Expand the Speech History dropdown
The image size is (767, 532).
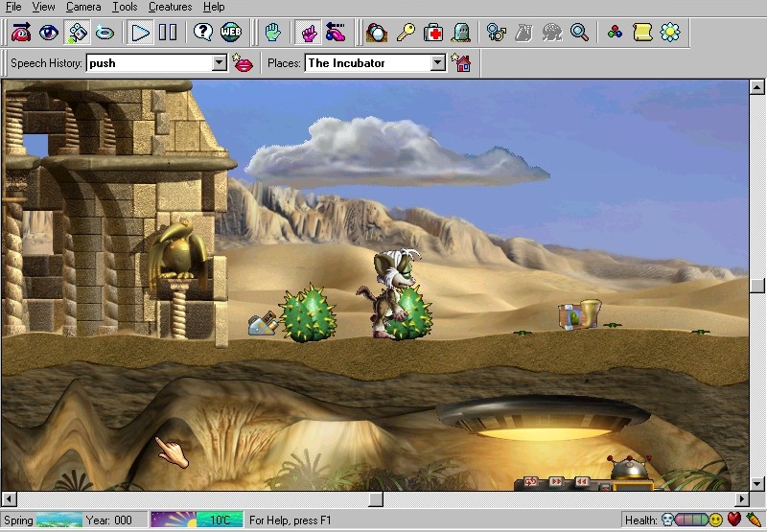tap(219, 63)
